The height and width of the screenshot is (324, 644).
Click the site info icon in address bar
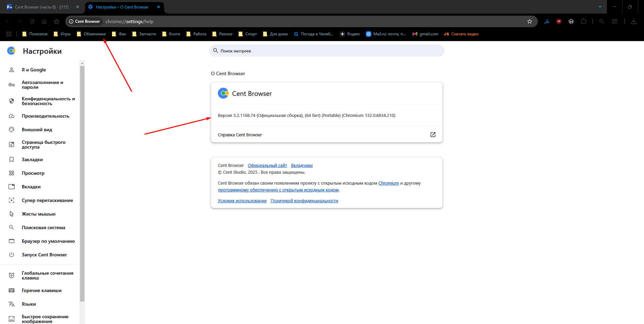pos(71,21)
